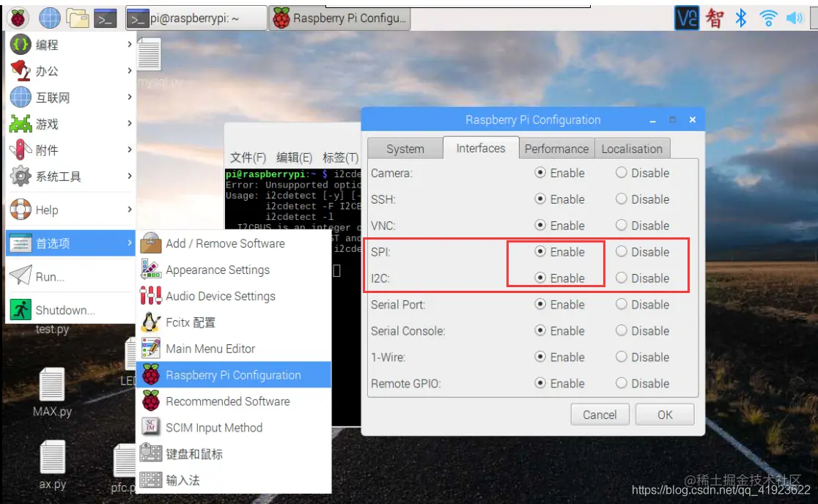Click the 输入法 keyboard icon

(x=151, y=480)
